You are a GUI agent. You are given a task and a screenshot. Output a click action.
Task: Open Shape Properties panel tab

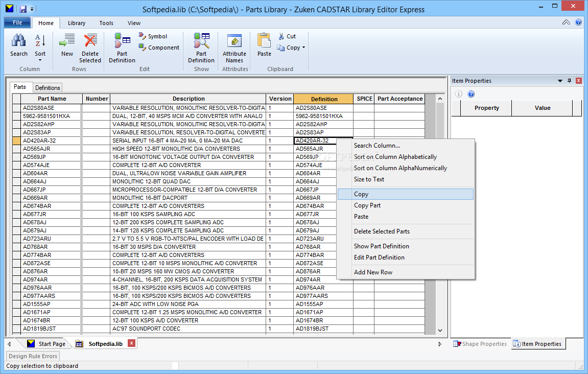coord(480,344)
